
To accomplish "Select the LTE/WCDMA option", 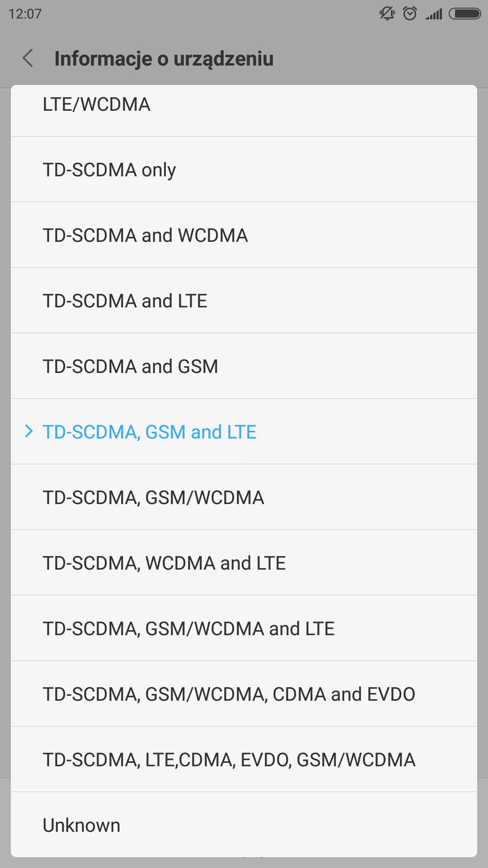I will click(x=97, y=105).
